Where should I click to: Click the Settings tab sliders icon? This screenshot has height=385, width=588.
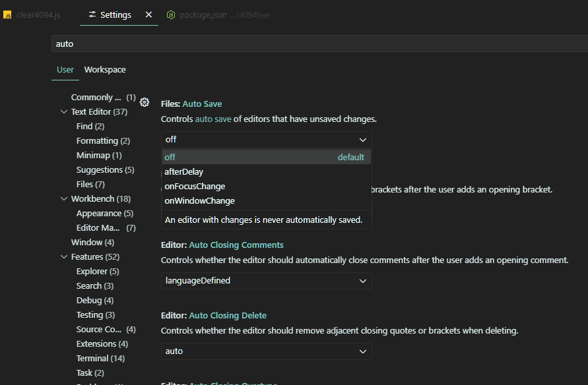(92, 15)
